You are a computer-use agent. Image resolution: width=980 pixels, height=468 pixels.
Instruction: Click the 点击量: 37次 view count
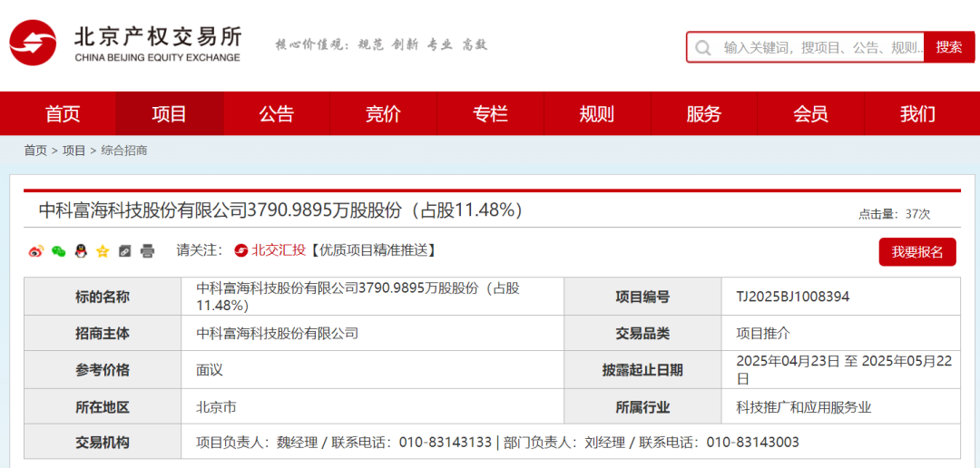pos(895,214)
